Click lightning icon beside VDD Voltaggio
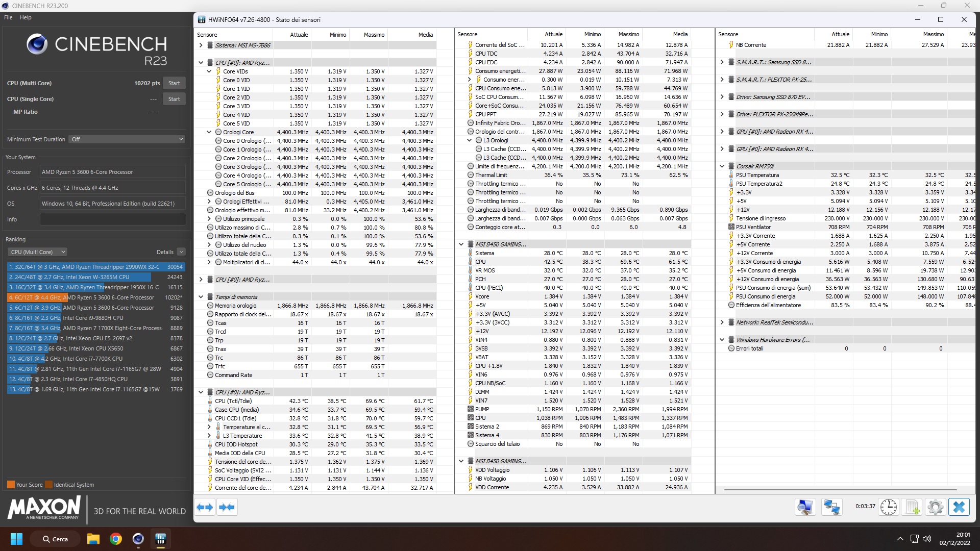The height and width of the screenshot is (551, 980). (471, 470)
